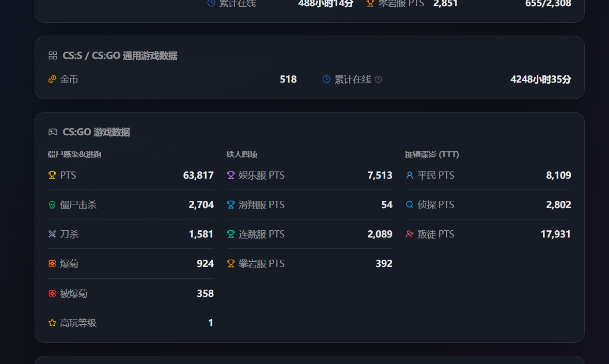Click the grid icon beside CS:S / CS:GO 通用游戏数据
This screenshot has width=609, height=364.
pos(53,55)
